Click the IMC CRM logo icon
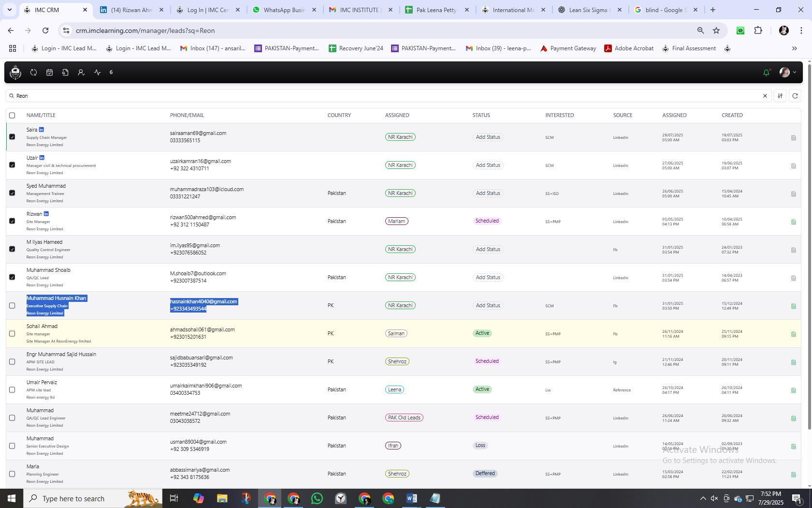Image resolution: width=812 pixels, height=508 pixels. click(15, 73)
